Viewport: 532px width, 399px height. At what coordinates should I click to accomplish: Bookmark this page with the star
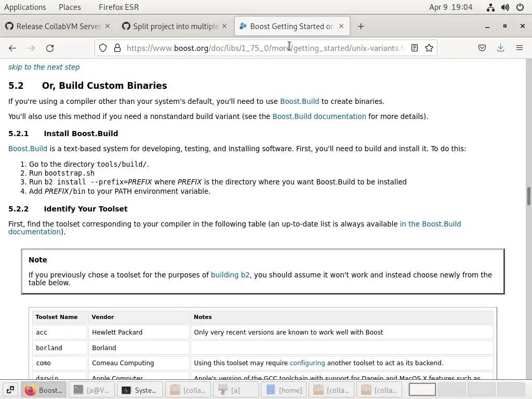[x=429, y=48]
